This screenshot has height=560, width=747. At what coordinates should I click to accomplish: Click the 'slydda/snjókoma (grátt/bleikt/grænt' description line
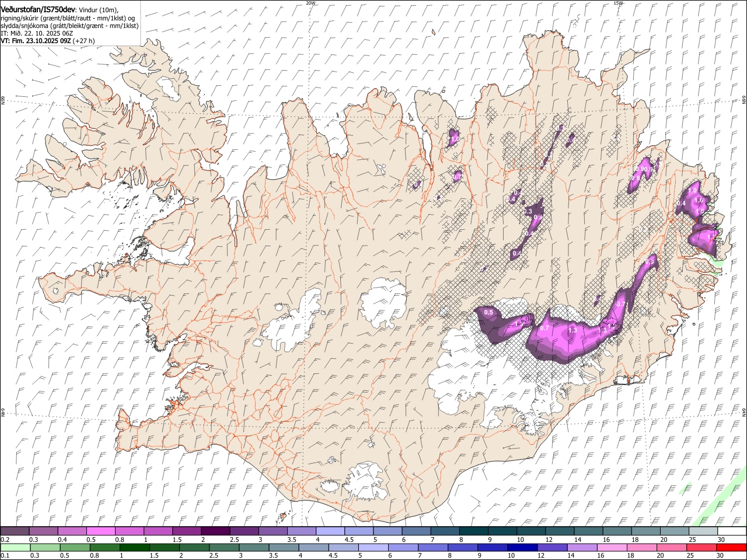click(x=70, y=26)
